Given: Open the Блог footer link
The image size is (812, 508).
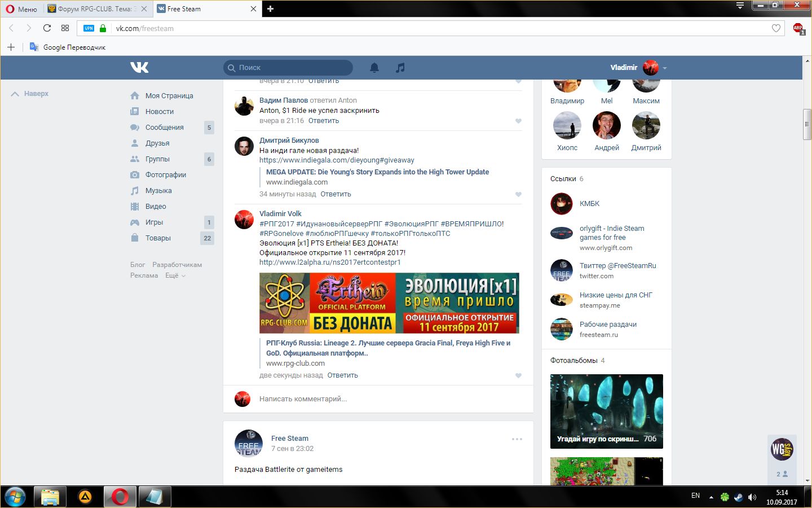Looking at the screenshot, I should tap(138, 265).
